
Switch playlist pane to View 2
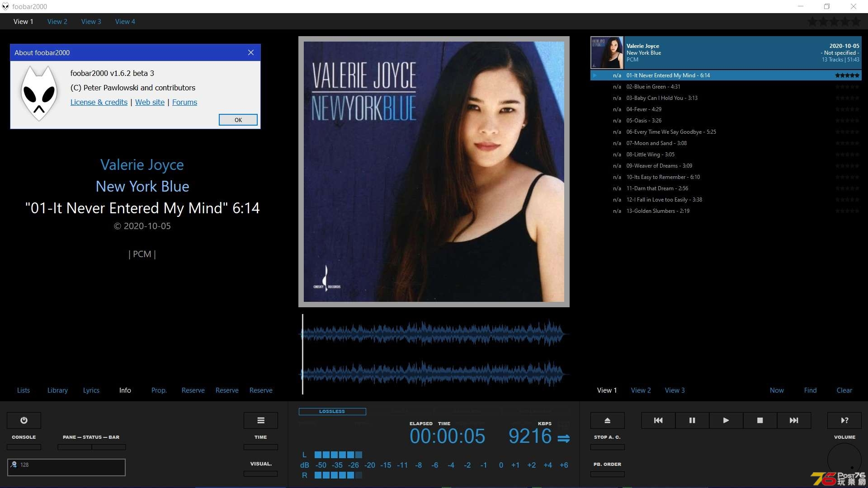tap(641, 390)
